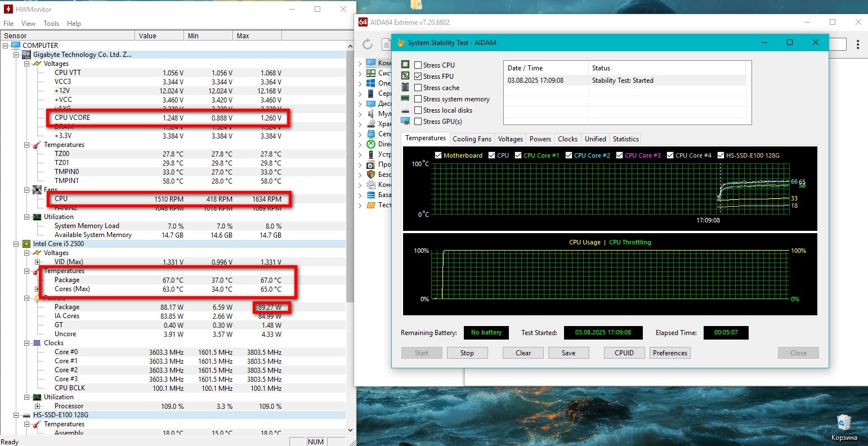Collapse the Gigabyte Technology node
Screen dimensions: 868x446
(16, 55)
